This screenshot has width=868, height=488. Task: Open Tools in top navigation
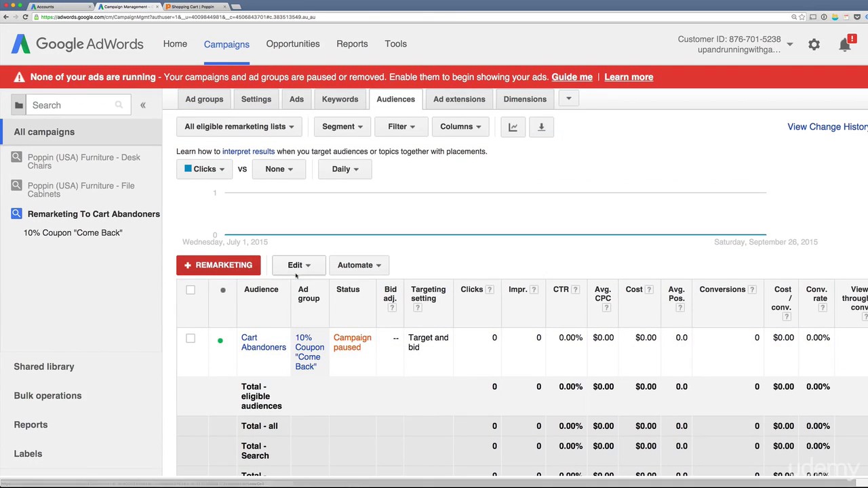point(396,44)
